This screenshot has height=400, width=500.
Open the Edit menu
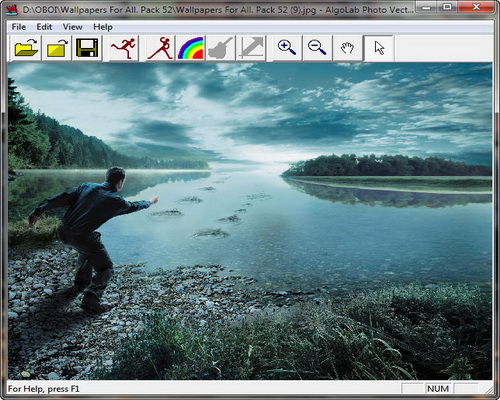[x=44, y=27]
